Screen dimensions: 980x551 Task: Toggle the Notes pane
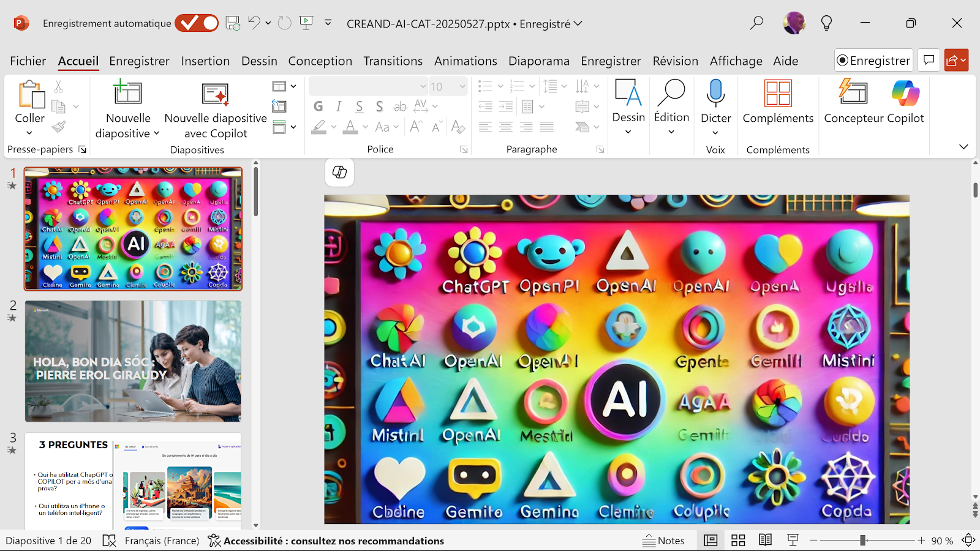click(663, 541)
